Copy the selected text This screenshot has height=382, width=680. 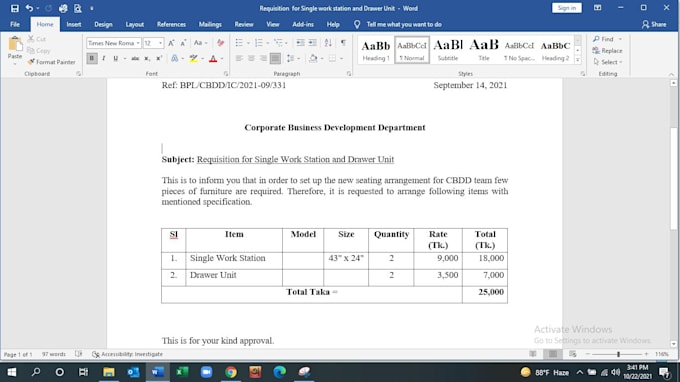[x=39, y=50]
